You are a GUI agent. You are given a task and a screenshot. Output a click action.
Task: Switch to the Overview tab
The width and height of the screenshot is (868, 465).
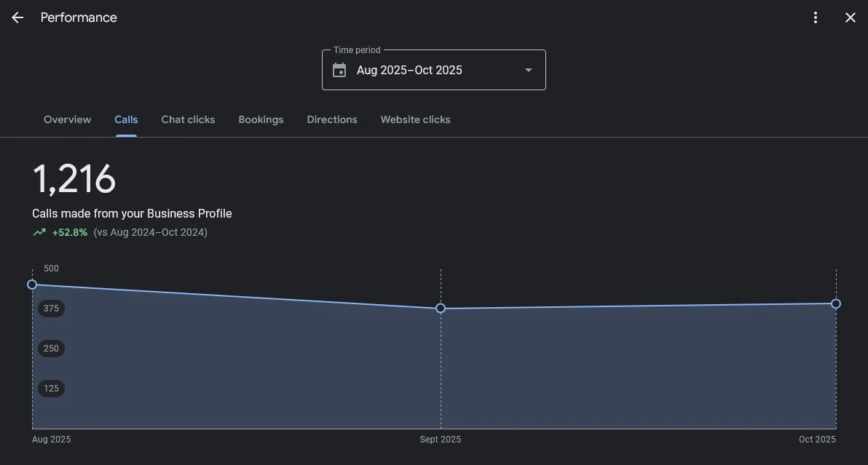67,119
